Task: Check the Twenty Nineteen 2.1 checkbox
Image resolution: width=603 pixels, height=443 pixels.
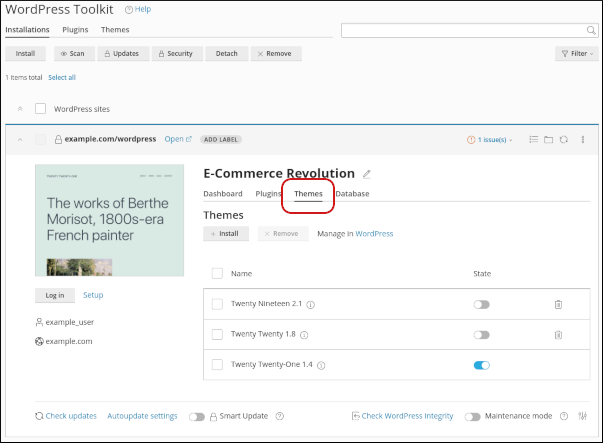Action: pyautogui.click(x=217, y=304)
